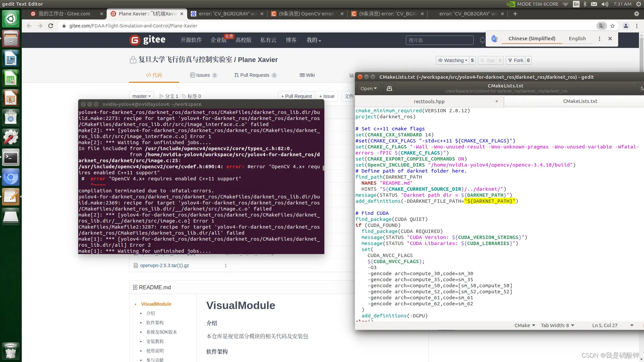Image resolution: width=644 pixels, height=362 pixels.
Task: Expand Tab Width selector in gedit
Action: (x=557, y=325)
